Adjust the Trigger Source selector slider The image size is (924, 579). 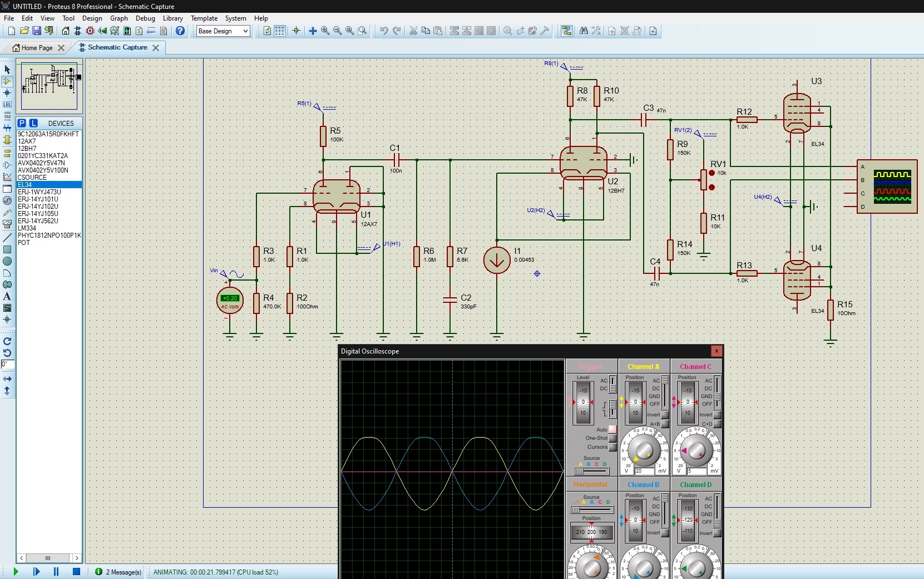point(591,471)
